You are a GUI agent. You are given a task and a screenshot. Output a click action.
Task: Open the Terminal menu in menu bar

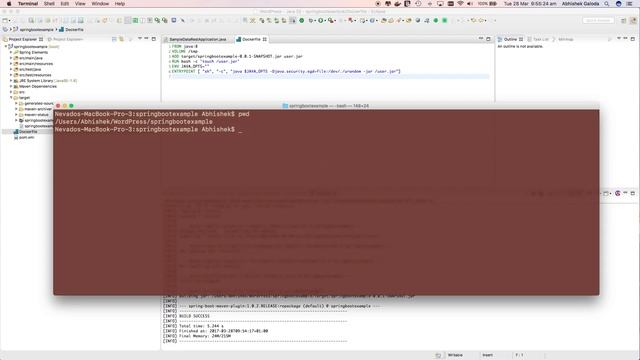(28, 4)
